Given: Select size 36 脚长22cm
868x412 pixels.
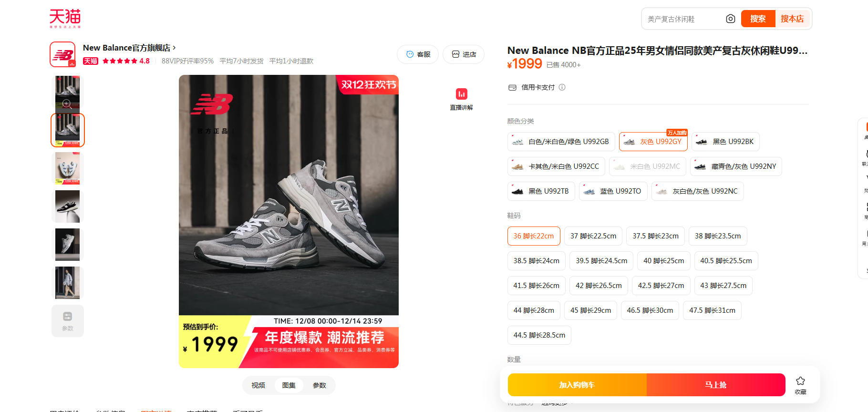Looking at the screenshot, I should [533, 236].
